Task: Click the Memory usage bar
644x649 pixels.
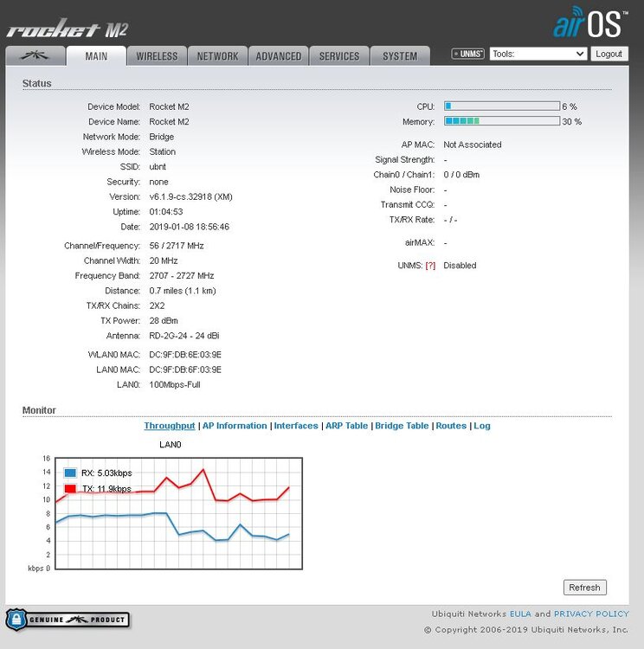Action: click(x=501, y=122)
